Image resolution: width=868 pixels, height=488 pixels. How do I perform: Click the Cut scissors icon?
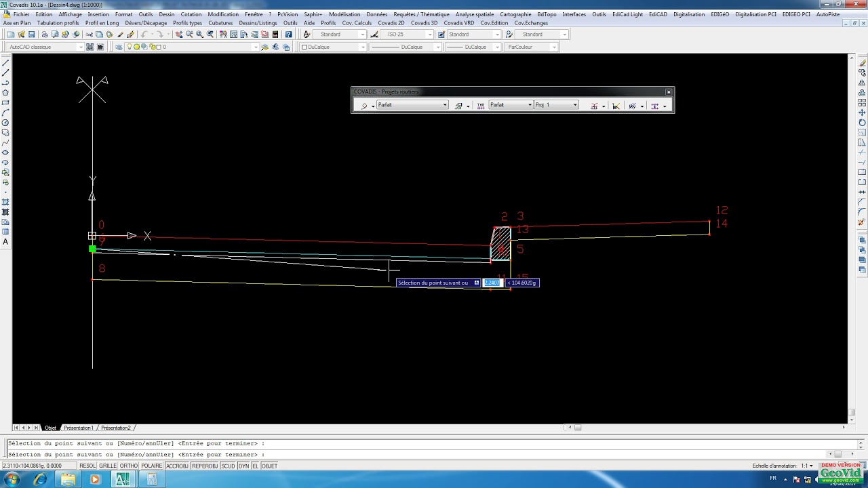(x=89, y=35)
